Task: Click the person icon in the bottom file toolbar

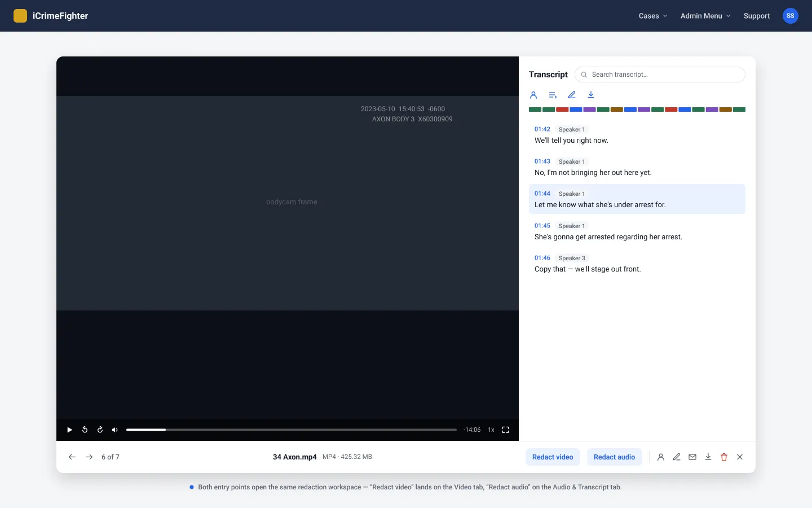Action: pos(661,457)
